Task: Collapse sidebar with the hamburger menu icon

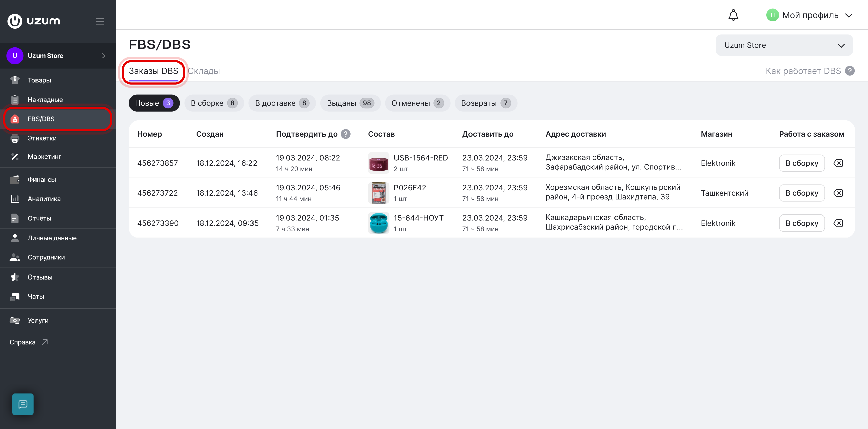Action: [x=100, y=21]
